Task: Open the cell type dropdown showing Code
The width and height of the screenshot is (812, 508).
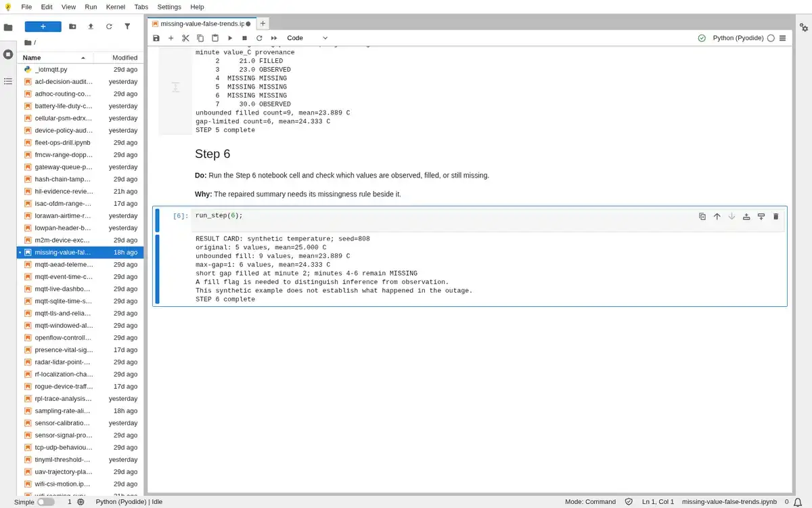Action: (x=307, y=39)
